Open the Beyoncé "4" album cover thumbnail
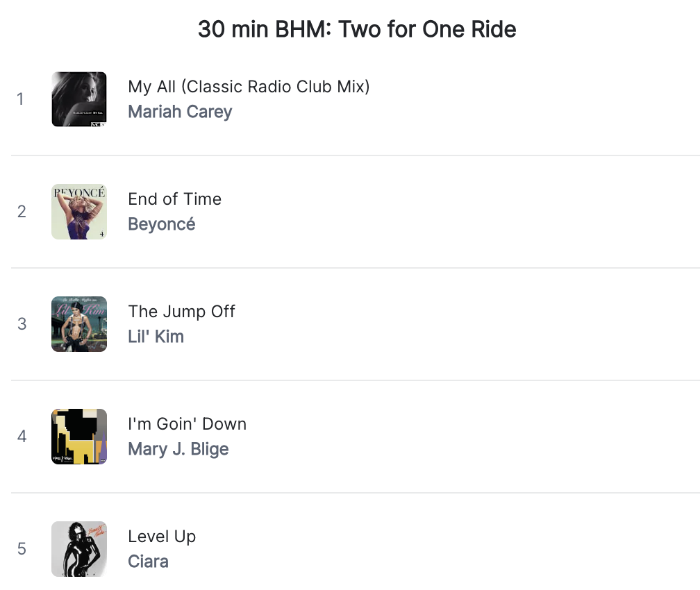This screenshot has height=590, width=700. 78,212
